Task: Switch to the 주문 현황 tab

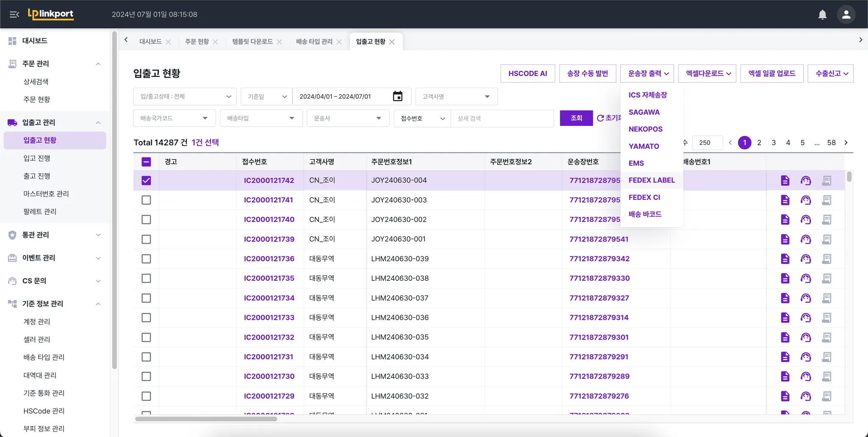Action: click(x=197, y=41)
